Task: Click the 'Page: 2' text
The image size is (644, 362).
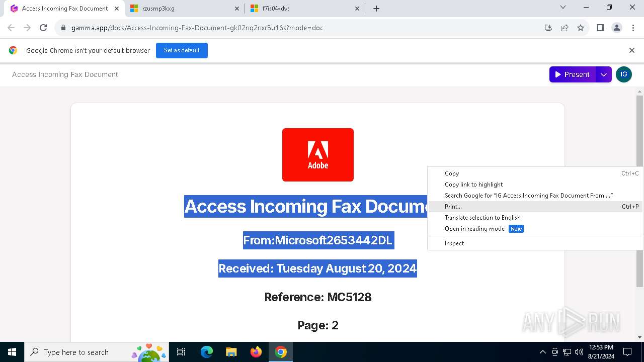Action: (x=318, y=325)
